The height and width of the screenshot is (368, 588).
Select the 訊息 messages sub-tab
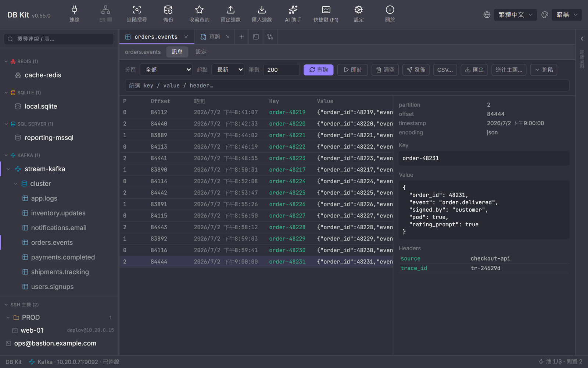click(177, 52)
